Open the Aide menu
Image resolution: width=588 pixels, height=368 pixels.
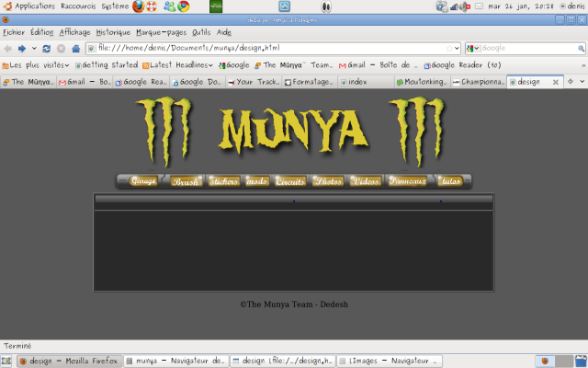pyautogui.click(x=224, y=32)
